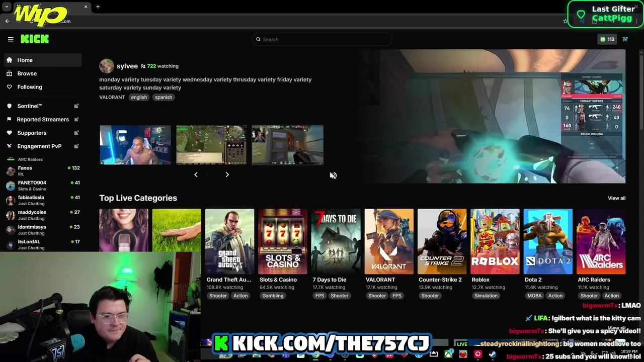The height and width of the screenshot is (362, 644).
Task: Select FPS tag under 7 Days to Die
Action: pyautogui.click(x=319, y=296)
